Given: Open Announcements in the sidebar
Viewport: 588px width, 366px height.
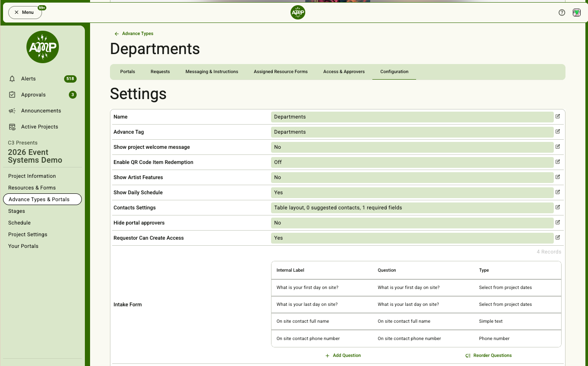Looking at the screenshot, I should coord(41,111).
